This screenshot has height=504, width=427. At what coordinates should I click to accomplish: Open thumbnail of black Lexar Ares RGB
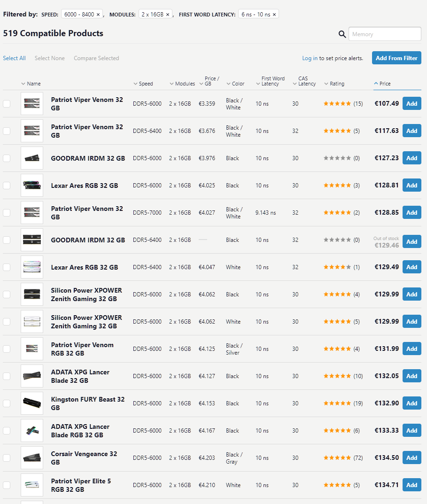[32, 186]
